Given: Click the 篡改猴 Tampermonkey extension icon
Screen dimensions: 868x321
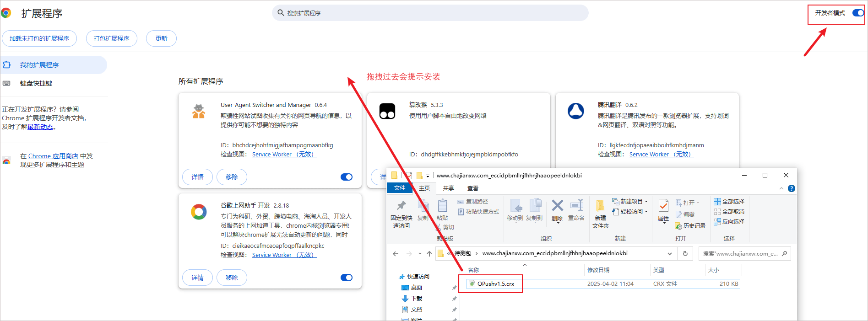Looking at the screenshot, I should click(x=387, y=111).
